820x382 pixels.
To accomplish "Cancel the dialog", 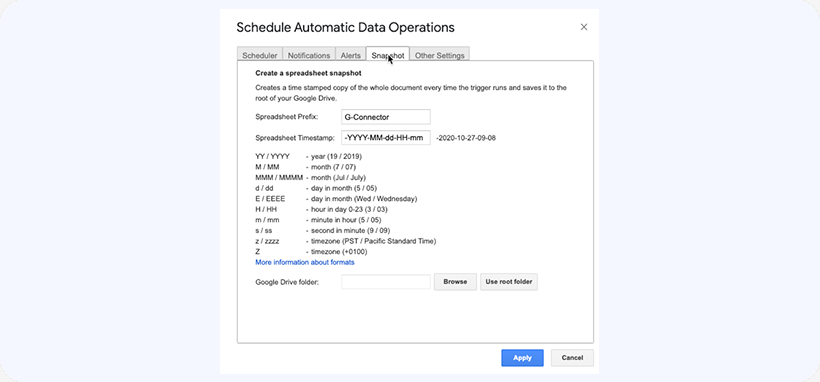I will [x=572, y=358].
